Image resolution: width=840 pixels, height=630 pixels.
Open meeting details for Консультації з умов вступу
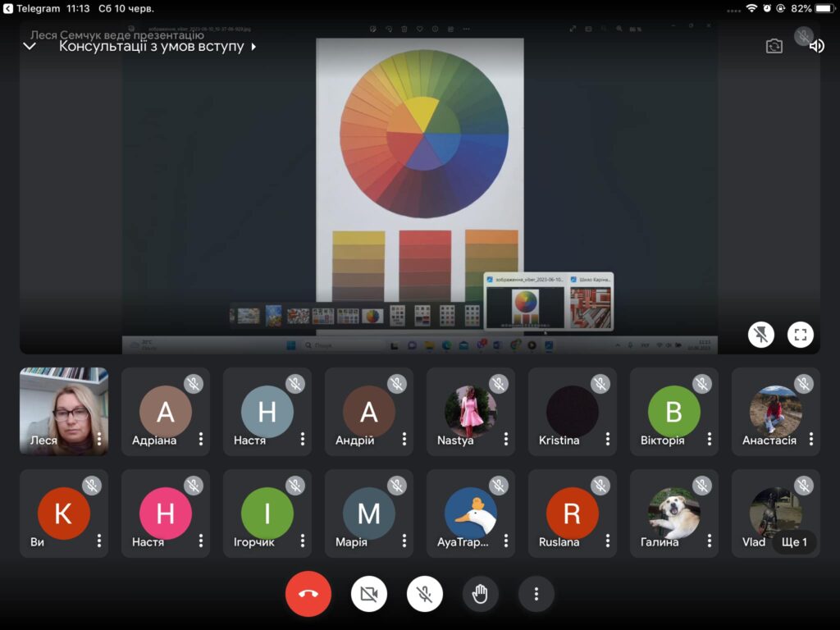[x=157, y=47]
